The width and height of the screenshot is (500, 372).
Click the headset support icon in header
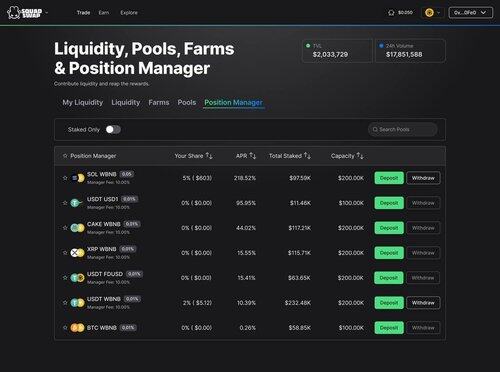point(391,13)
